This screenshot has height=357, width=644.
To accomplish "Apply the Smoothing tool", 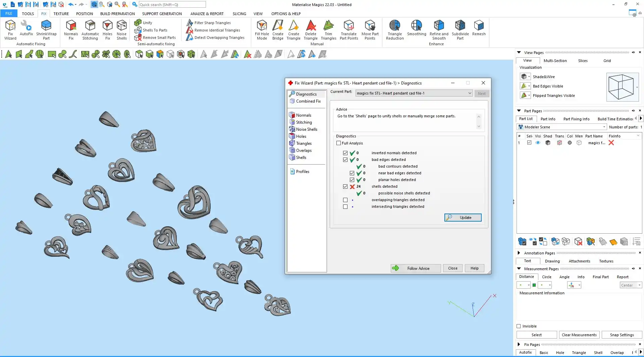I will click(x=416, y=28).
